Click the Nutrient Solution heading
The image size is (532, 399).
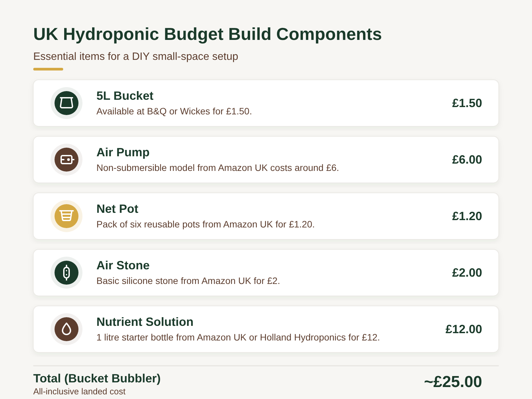145,322
